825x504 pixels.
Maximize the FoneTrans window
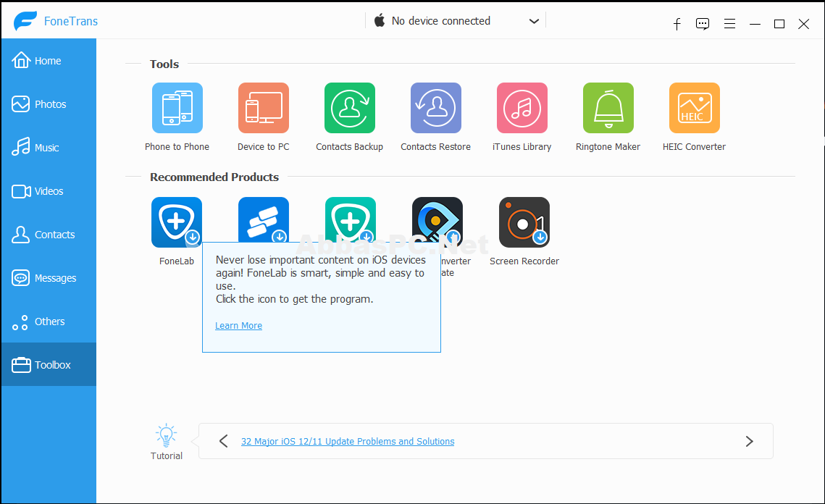click(779, 24)
